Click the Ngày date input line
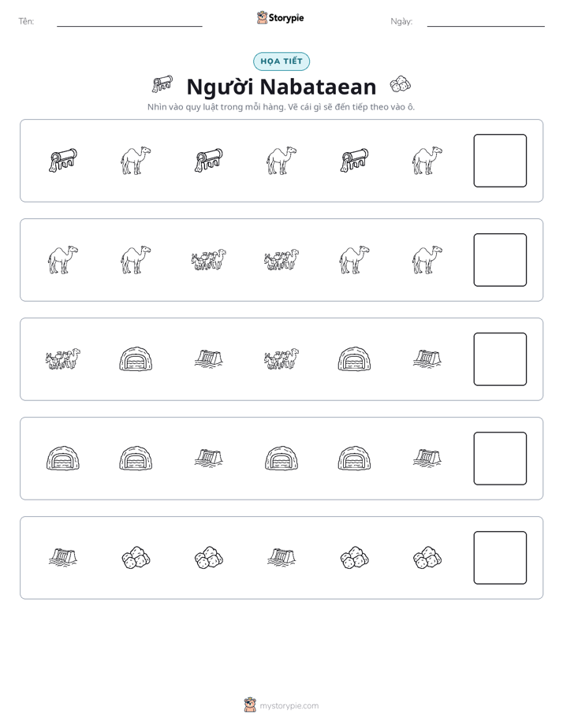 click(486, 25)
